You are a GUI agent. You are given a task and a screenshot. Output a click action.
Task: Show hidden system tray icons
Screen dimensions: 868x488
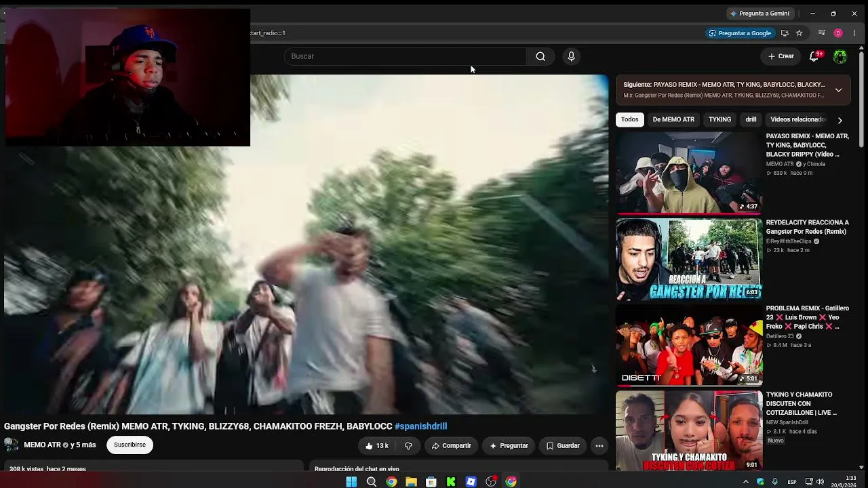(x=746, y=482)
